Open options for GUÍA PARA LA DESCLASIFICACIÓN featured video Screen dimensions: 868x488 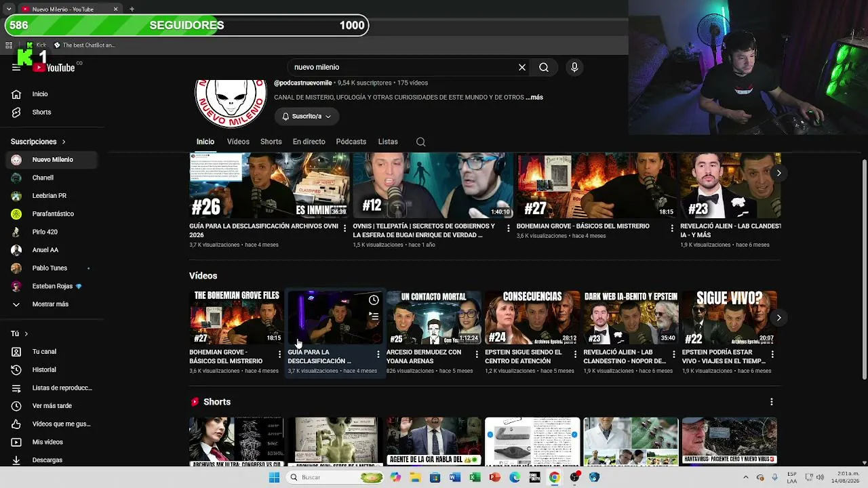click(x=344, y=228)
